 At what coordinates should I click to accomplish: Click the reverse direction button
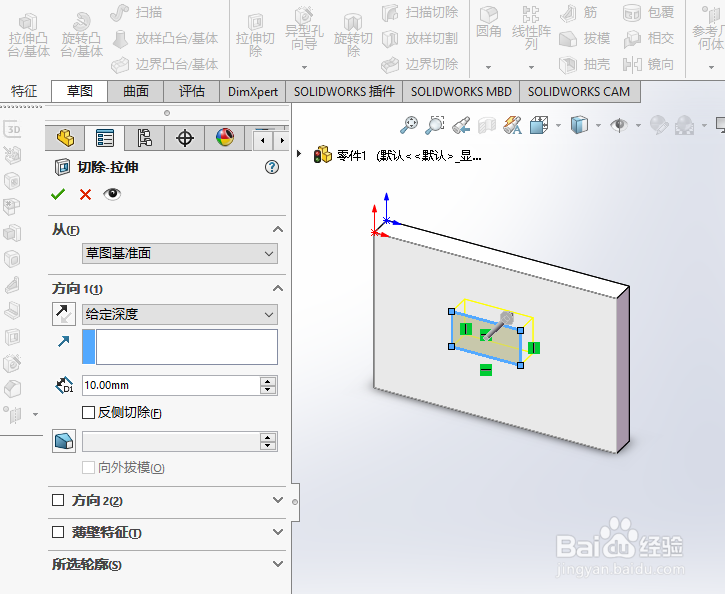click(64, 314)
